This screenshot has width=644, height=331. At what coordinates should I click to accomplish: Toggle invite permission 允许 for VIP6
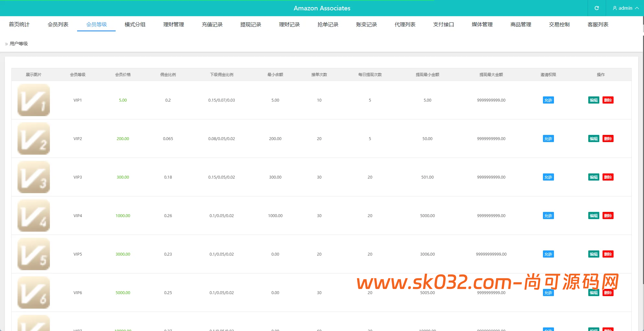tap(548, 292)
